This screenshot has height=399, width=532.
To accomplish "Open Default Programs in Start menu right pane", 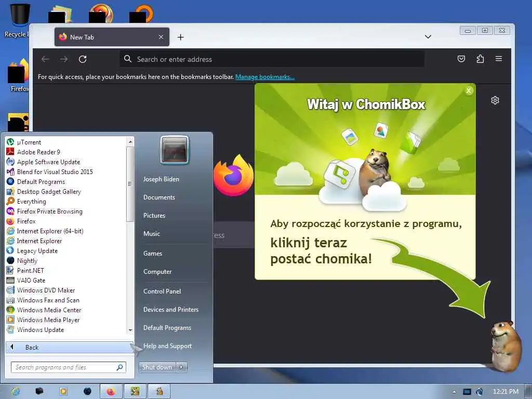I will pos(167,328).
